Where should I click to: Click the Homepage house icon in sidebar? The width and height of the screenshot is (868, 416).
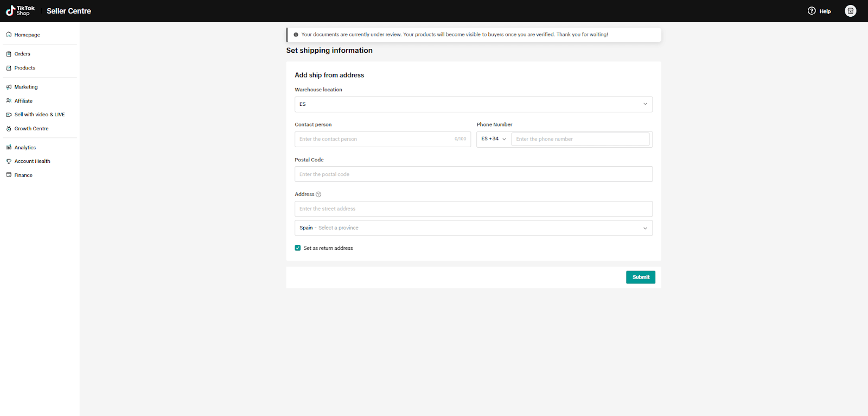(9, 35)
